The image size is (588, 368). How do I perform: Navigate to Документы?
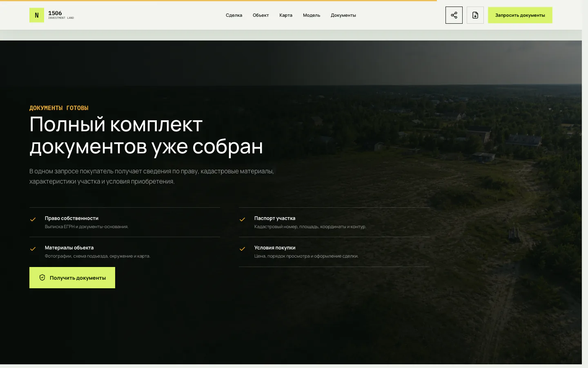click(x=343, y=15)
